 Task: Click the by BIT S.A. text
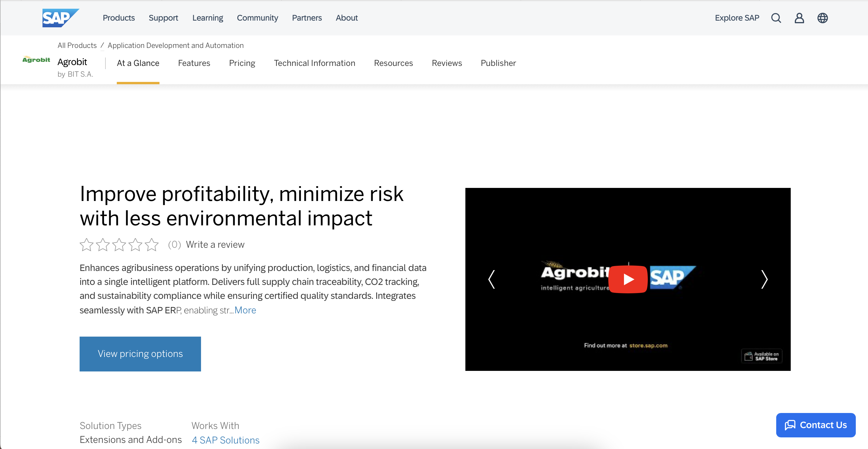[x=75, y=74]
